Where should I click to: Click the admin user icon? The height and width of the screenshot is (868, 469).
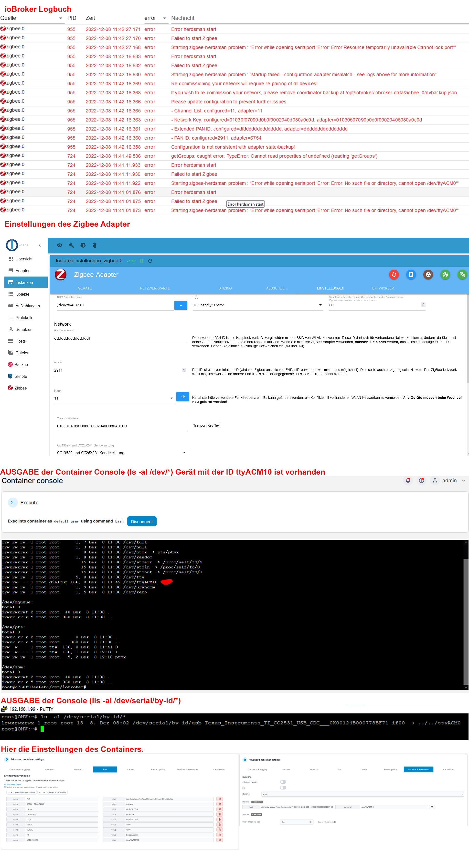pos(435,480)
